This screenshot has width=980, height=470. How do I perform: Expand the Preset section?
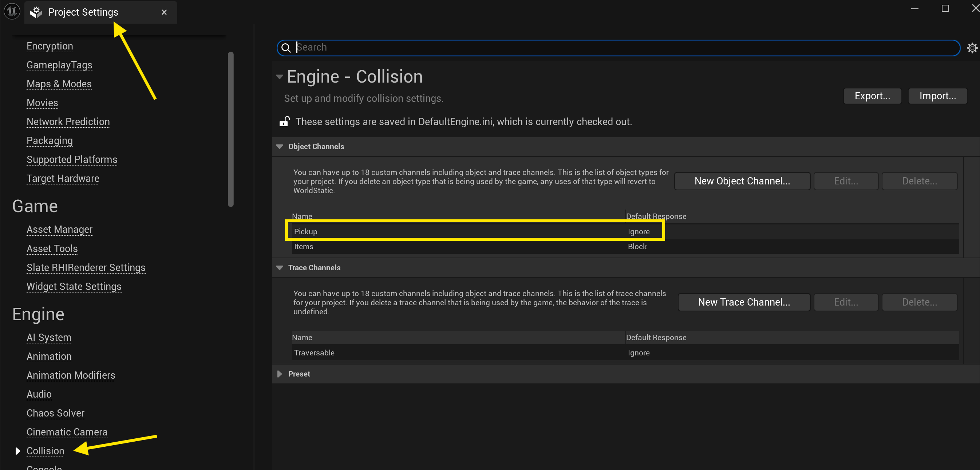point(280,374)
